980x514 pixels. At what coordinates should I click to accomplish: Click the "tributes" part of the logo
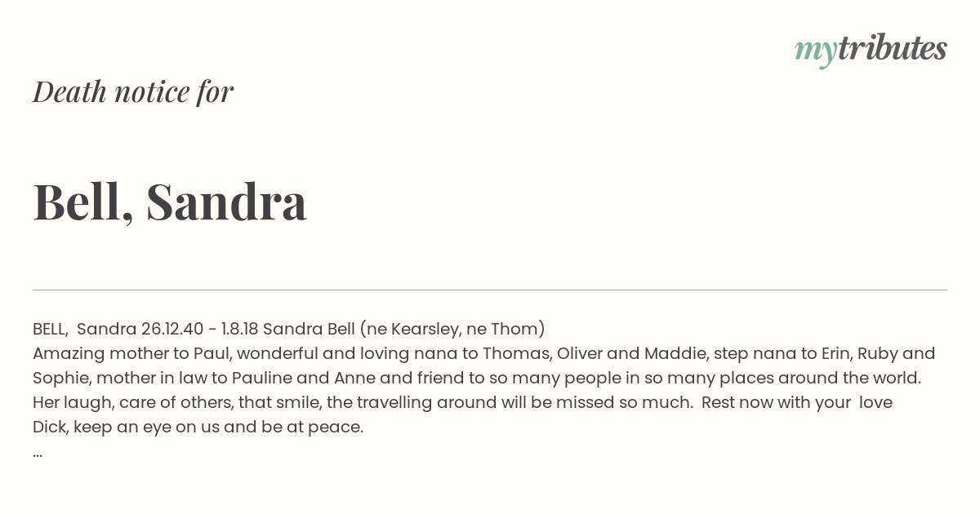[x=893, y=48]
